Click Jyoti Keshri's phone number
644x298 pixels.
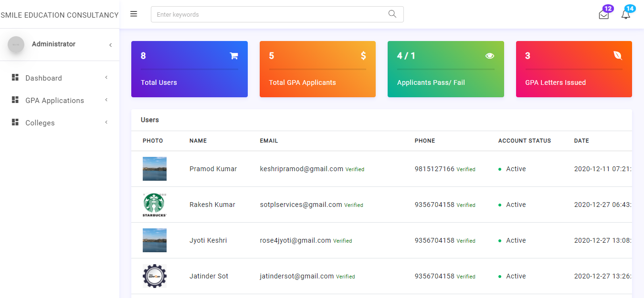point(434,240)
